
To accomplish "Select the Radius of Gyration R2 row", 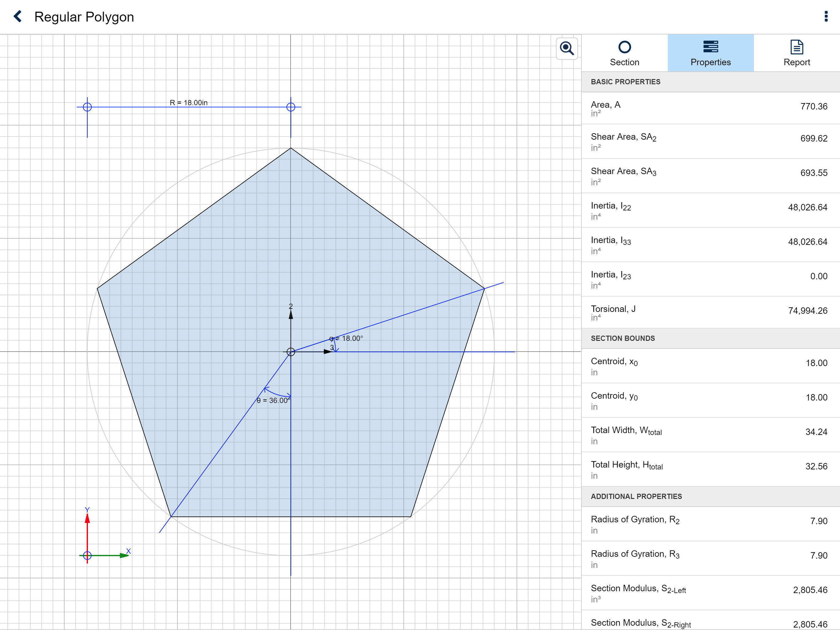I will [710, 524].
